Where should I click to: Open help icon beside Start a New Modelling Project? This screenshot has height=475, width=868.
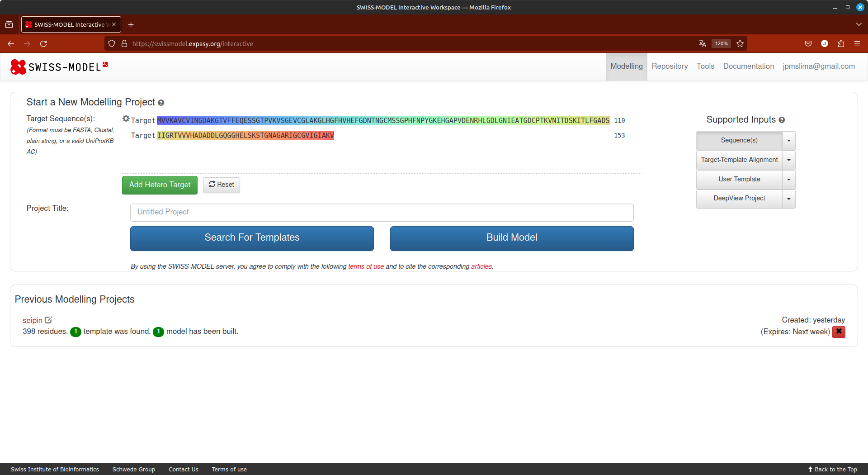pos(161,103)
